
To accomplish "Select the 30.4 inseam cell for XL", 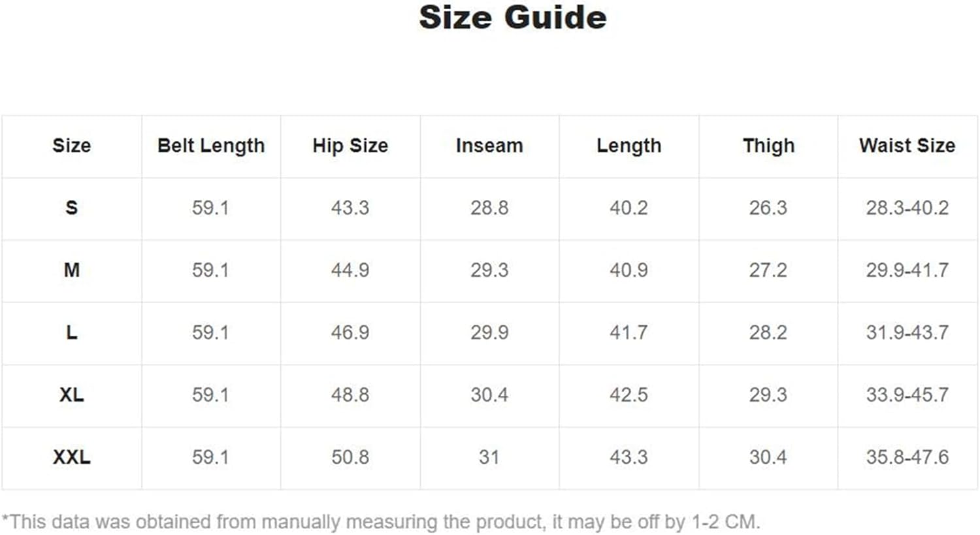I will pos(489,395).
